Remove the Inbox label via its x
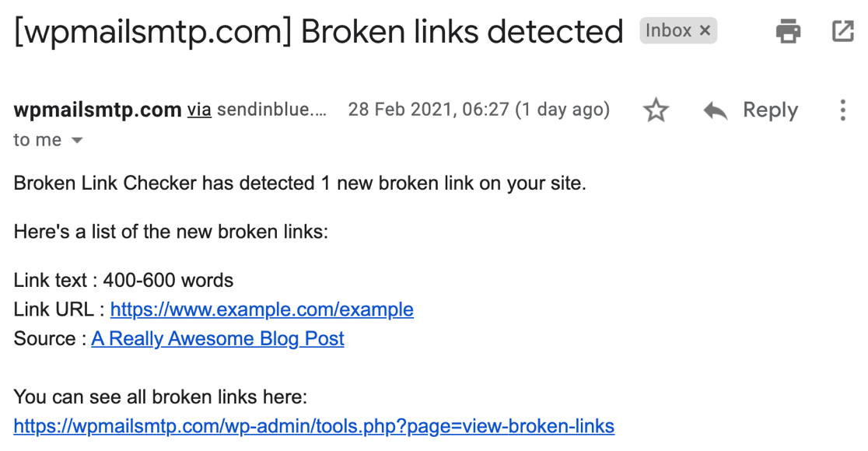The width and height of the screenshot is (868, 451). (x=705, y=30)
